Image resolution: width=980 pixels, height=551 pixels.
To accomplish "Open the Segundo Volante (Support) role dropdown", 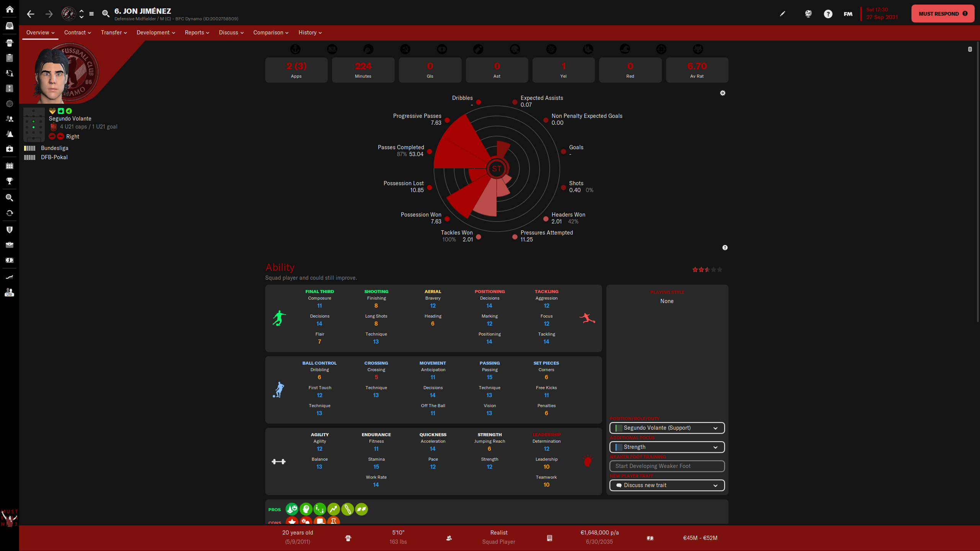I will click(x=667, y=428).
